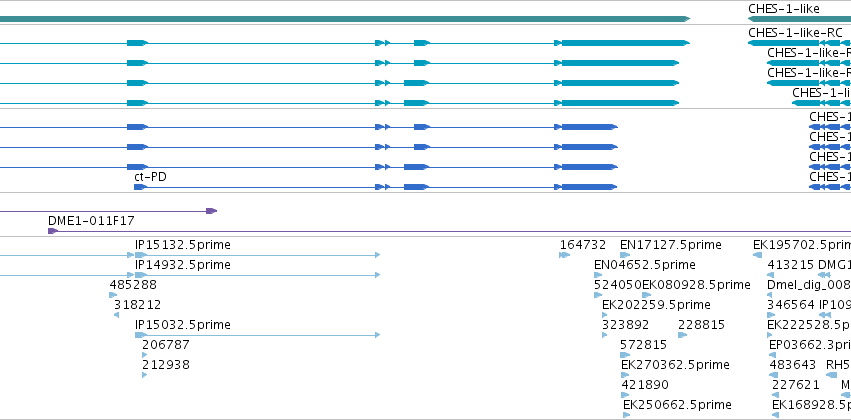Select feature label 212938
This screenshot has width=851, height=420.
click(x=166, y=364)
